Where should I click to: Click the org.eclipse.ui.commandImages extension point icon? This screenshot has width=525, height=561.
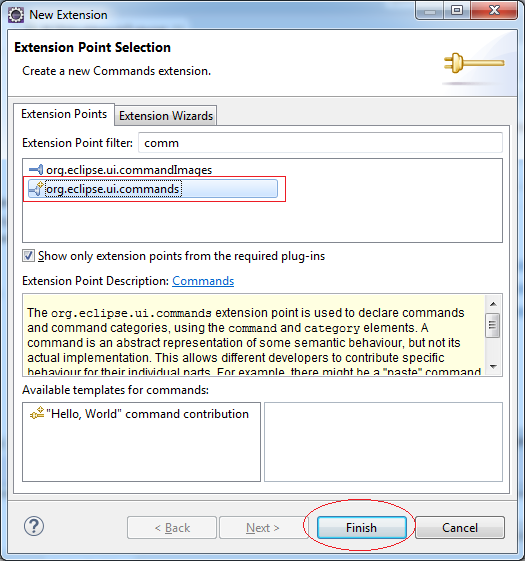tap(36, 170)
